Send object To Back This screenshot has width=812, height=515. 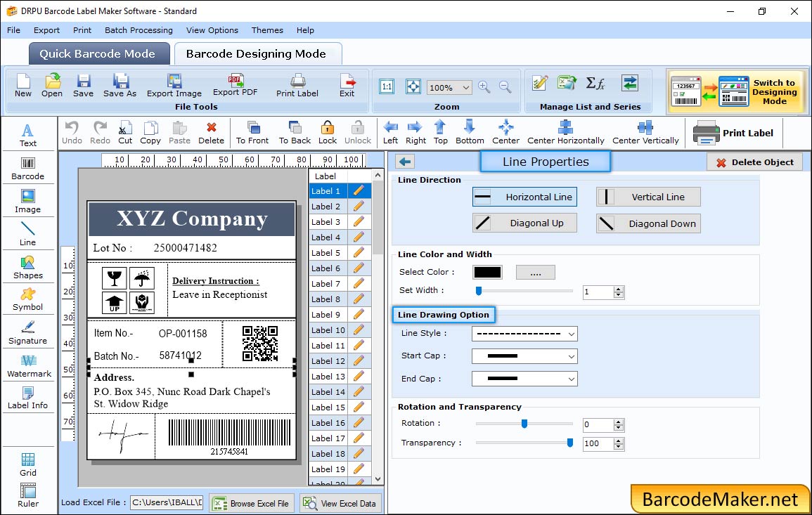click(295, 133)
